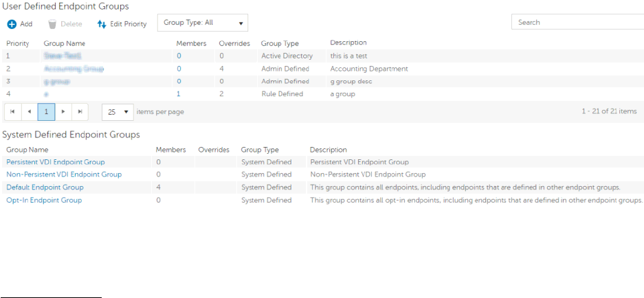
Task: Click members count for Rule Defined group
Action: click(x=179, y=94)
